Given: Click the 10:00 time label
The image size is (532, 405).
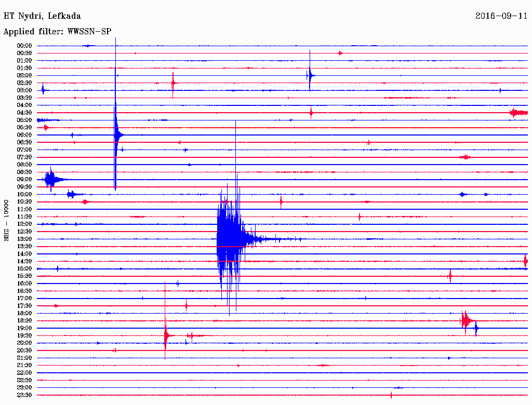Looking at the screenshot, I should click(24, 194).
